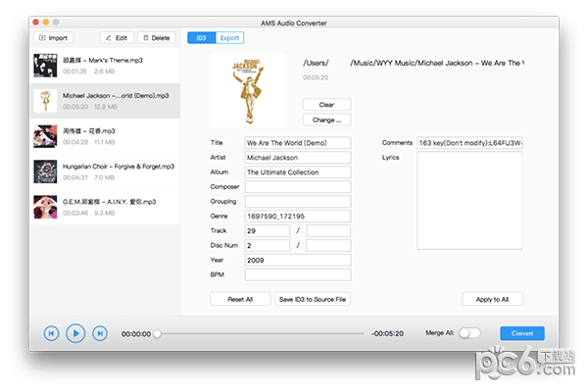Switch to the Export tab

coord(229,38)
